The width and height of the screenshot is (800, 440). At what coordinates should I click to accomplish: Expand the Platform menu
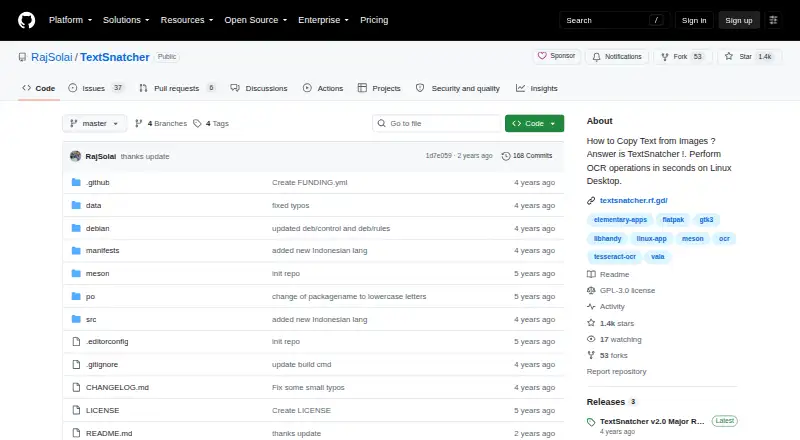70,20
